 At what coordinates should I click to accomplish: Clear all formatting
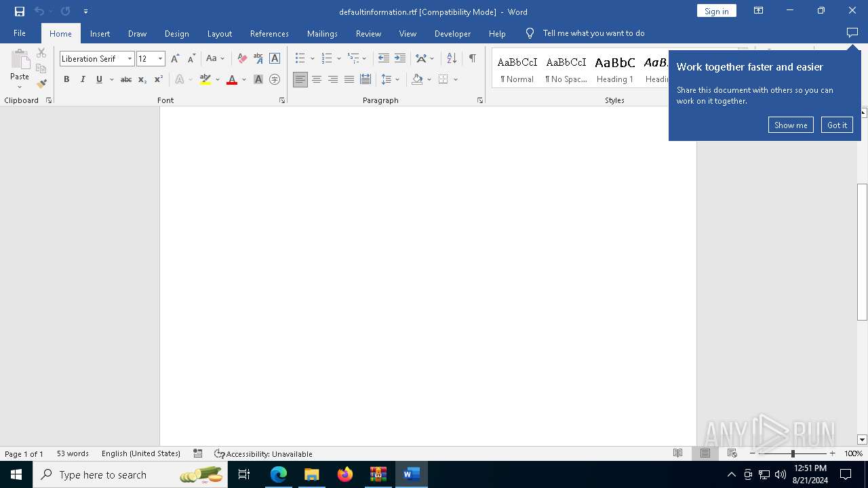242,58
